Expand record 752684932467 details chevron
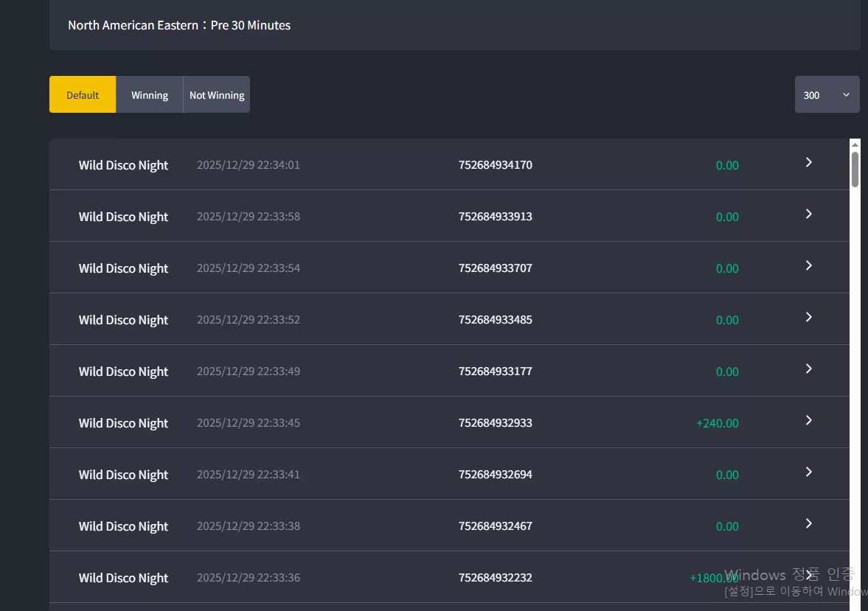The image size is (868, 611). click(809, 523)
